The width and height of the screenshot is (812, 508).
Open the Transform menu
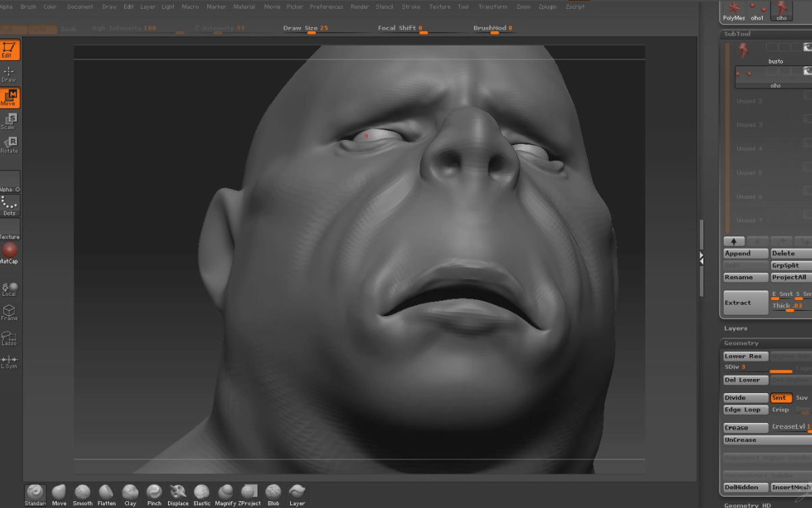point(492,7)
